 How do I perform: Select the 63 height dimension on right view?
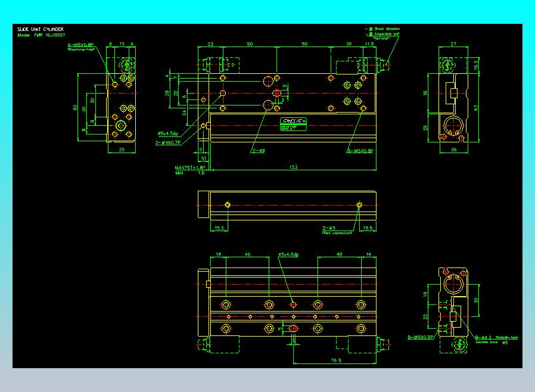[x=476, y=107]
